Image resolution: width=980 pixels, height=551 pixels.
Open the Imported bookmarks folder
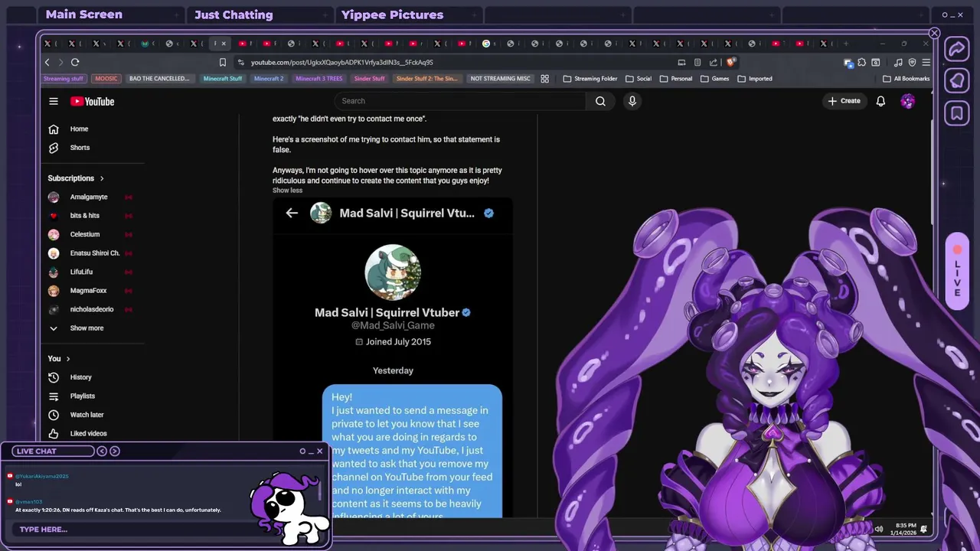tap(755, 79)
